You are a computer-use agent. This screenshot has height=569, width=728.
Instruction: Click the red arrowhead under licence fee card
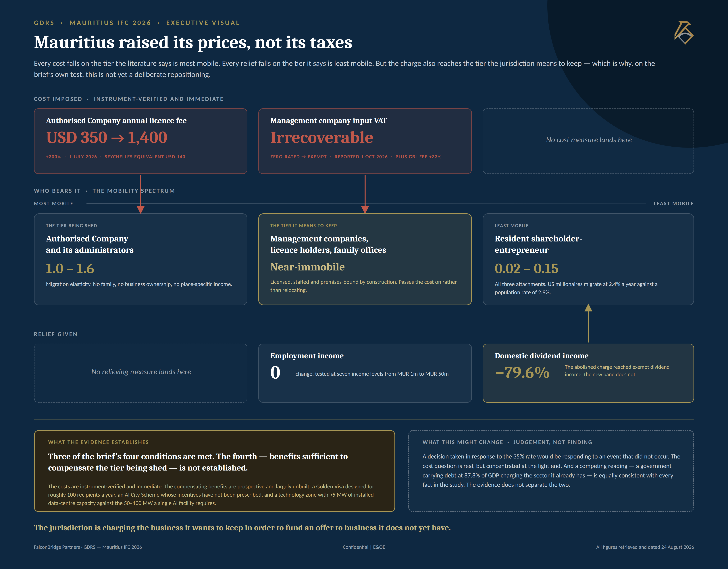(141, 210)
